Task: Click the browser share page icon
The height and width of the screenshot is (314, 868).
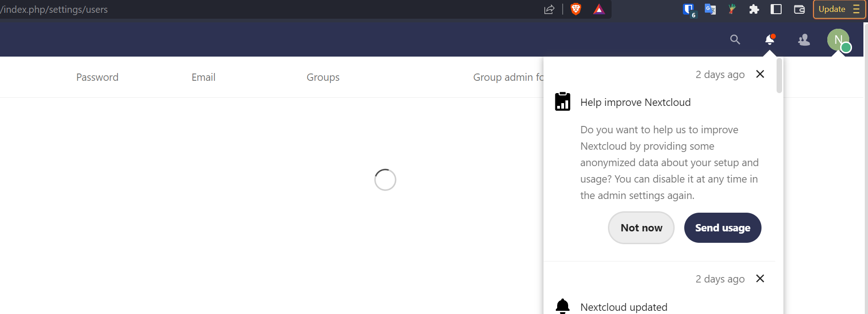Action: click(549, 10)
